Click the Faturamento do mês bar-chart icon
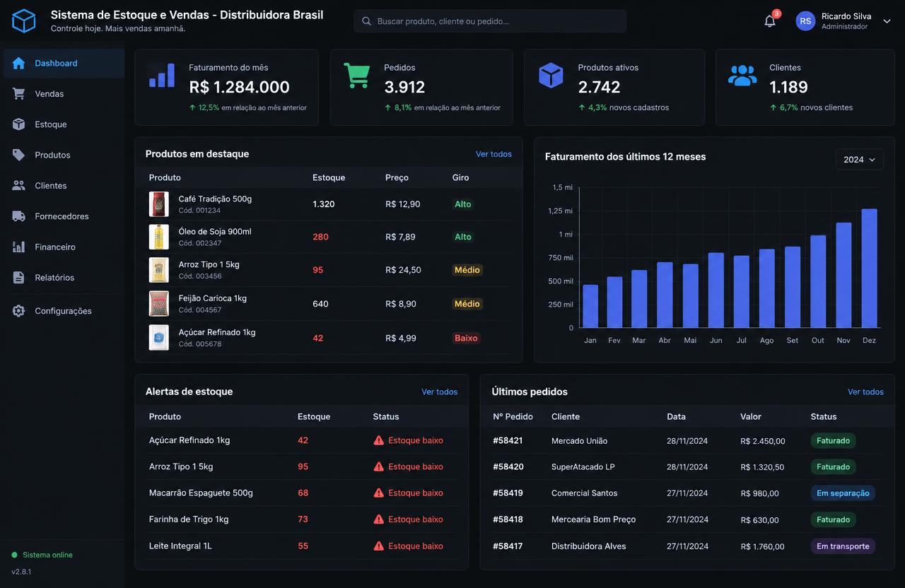 pyautogui.click(x=162, y=76)
